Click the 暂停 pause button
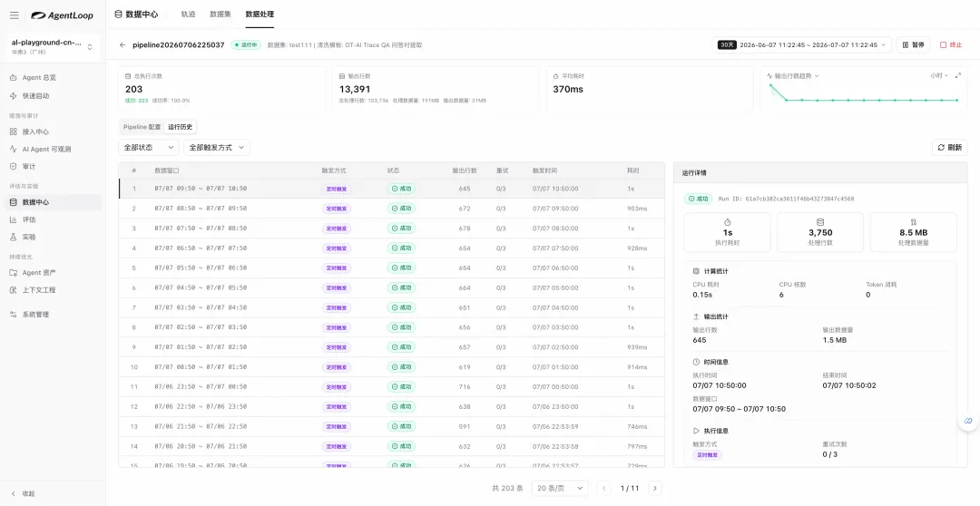980x506 pixels. 913,45
